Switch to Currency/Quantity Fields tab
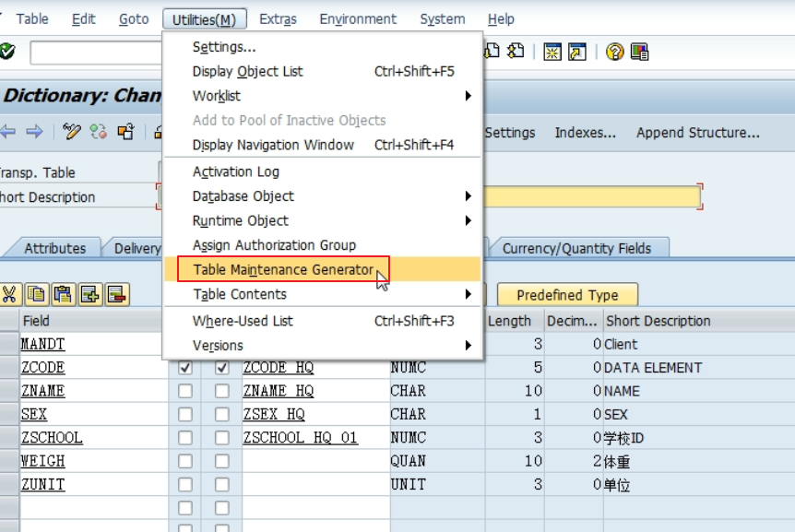 click(x=576, y=248)
